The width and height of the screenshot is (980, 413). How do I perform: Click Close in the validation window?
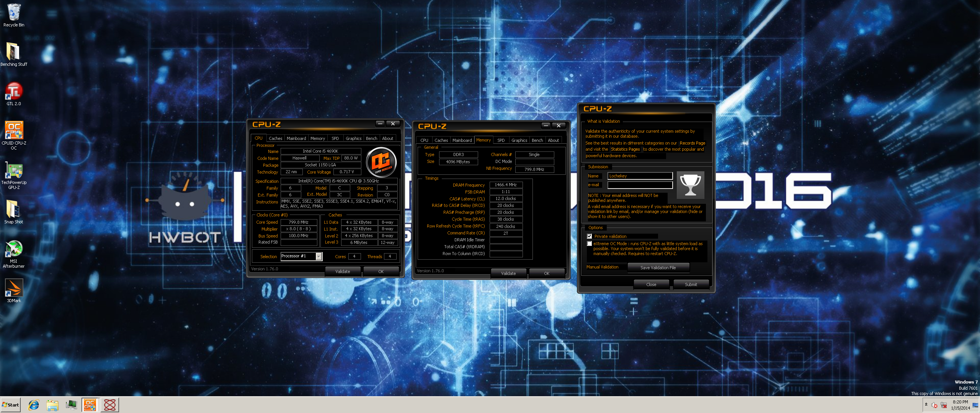651,285
